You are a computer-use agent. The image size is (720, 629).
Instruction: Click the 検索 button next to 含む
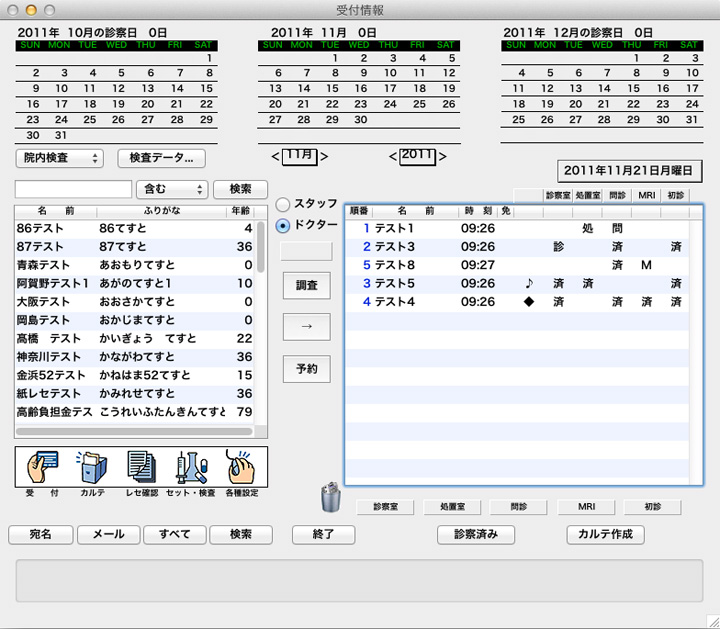pos(241,189)
